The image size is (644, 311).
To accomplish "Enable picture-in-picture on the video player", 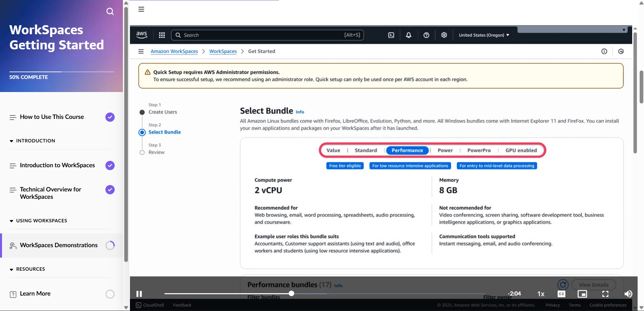I will [583, 294].
